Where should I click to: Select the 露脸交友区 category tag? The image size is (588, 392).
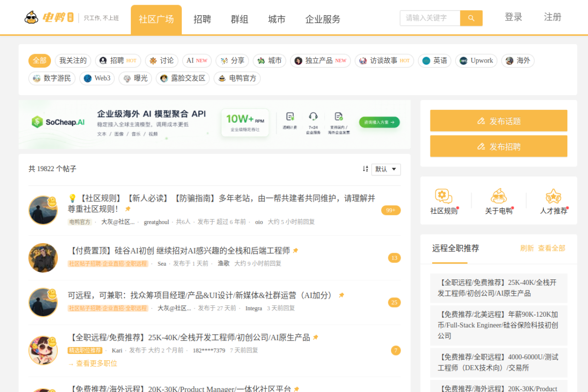coord(183,79)
